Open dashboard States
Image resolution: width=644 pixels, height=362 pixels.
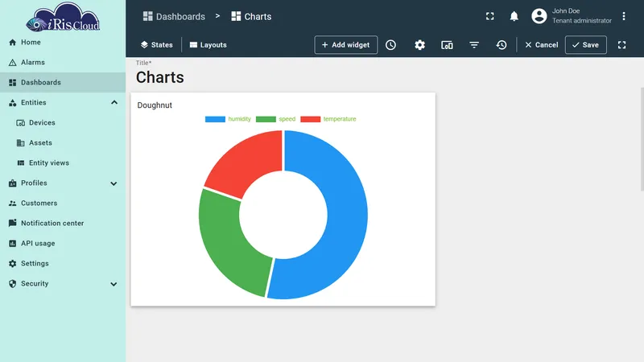[x=157, y=45]
